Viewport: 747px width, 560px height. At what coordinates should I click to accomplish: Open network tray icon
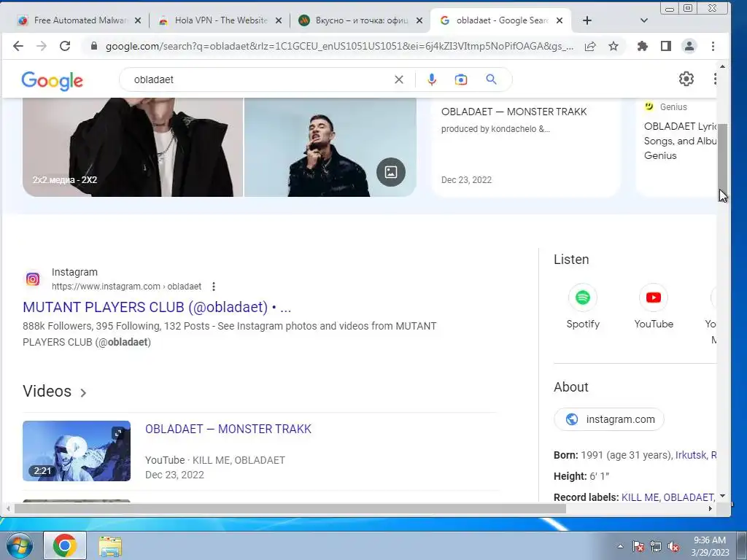pyautogui.click(x=656, y=546)
